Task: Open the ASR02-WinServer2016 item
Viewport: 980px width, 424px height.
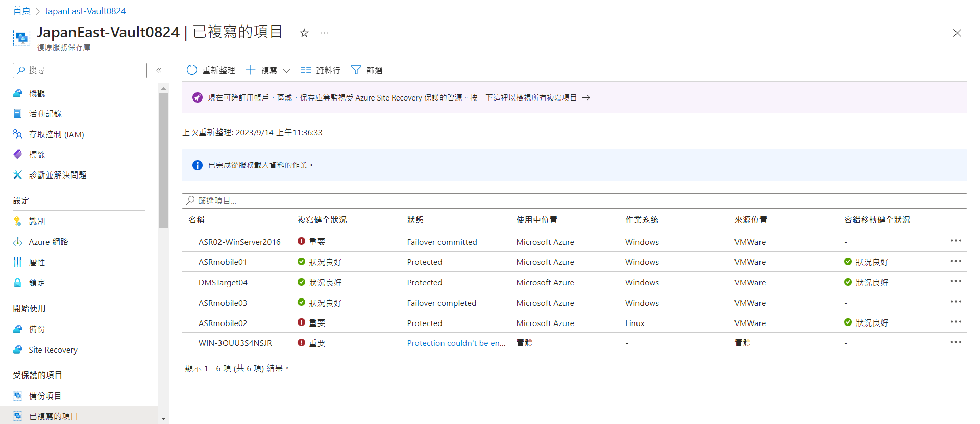Action: (239, 242)
